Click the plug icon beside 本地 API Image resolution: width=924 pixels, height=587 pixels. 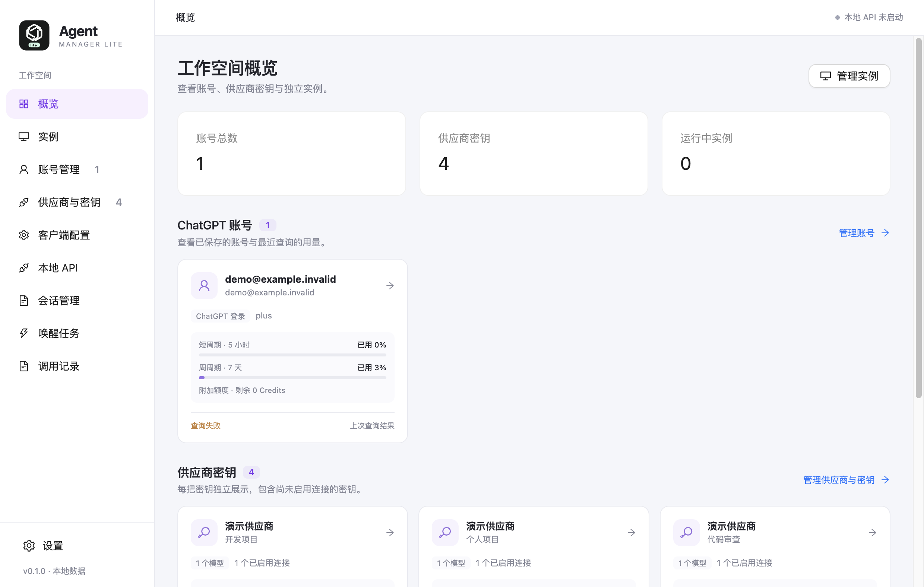tap(24, 268)
